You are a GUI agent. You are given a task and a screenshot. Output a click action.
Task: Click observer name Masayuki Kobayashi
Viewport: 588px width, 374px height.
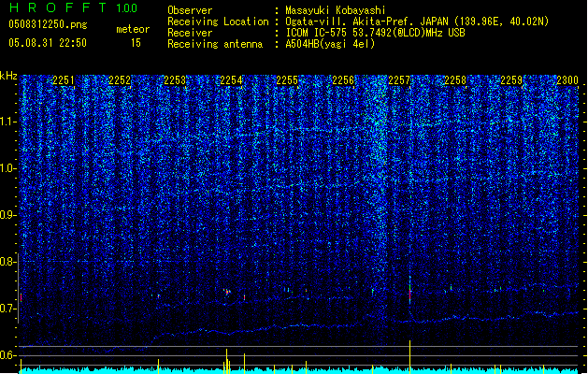[336, 10]
